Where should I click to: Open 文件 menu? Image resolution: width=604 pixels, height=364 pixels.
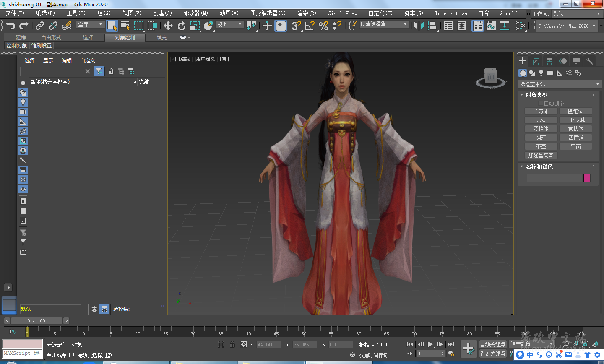(x=15, y=13)
